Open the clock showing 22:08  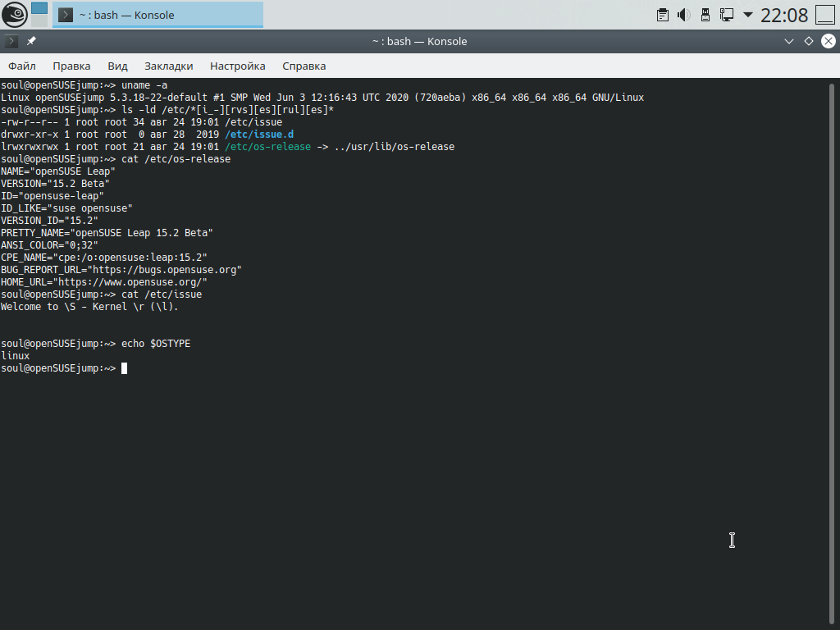(x=783, y=15)
